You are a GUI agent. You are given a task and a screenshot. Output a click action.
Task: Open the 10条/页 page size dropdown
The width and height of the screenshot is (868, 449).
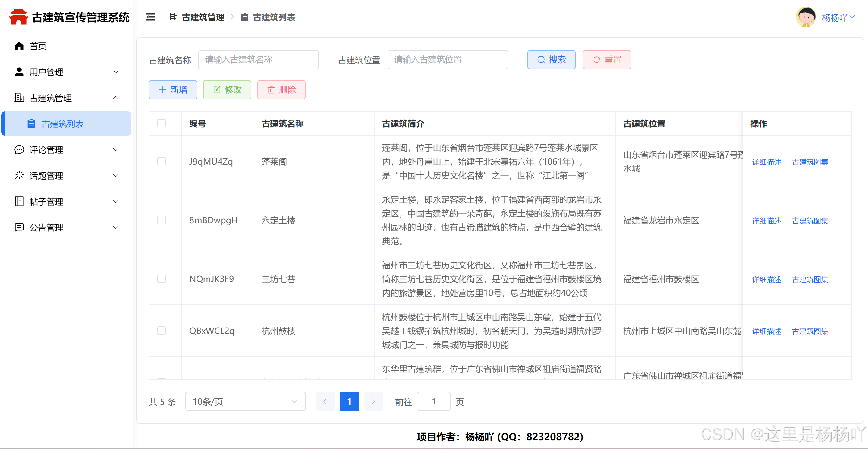pos(245,401)
